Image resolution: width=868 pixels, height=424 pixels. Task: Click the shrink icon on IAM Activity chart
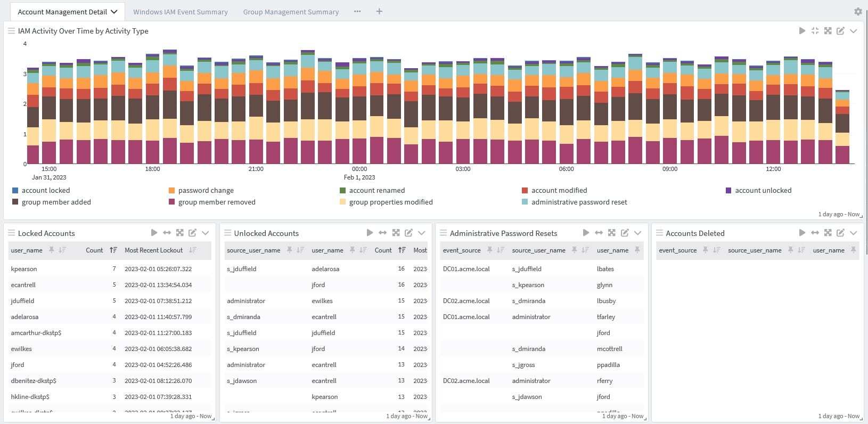(815, 31)
